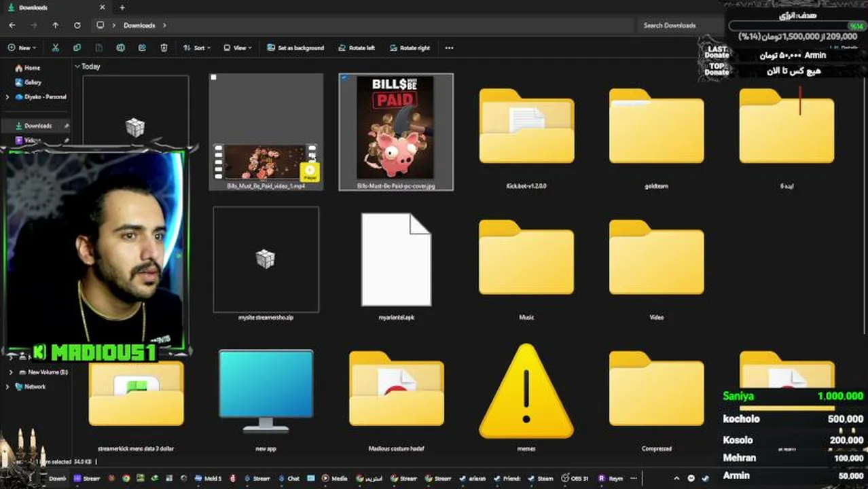Click the Steam taskbar button
868x489 pixels.
[541, 478]
